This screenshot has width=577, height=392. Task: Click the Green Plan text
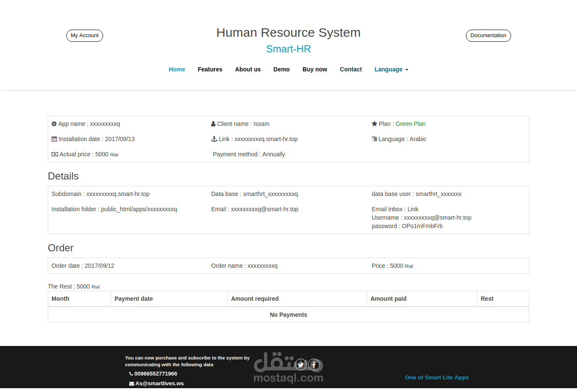coord(411,124)
